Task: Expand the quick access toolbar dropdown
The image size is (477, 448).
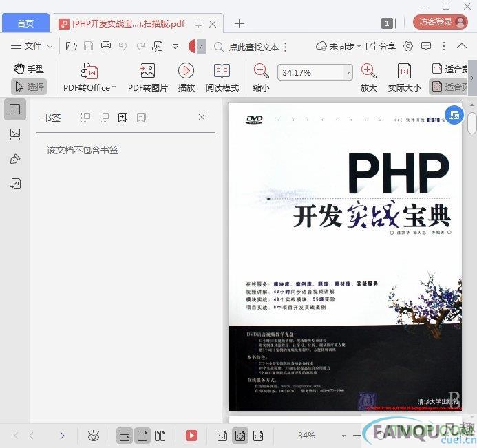Action: pyautogui.click(x=176, y=47)
